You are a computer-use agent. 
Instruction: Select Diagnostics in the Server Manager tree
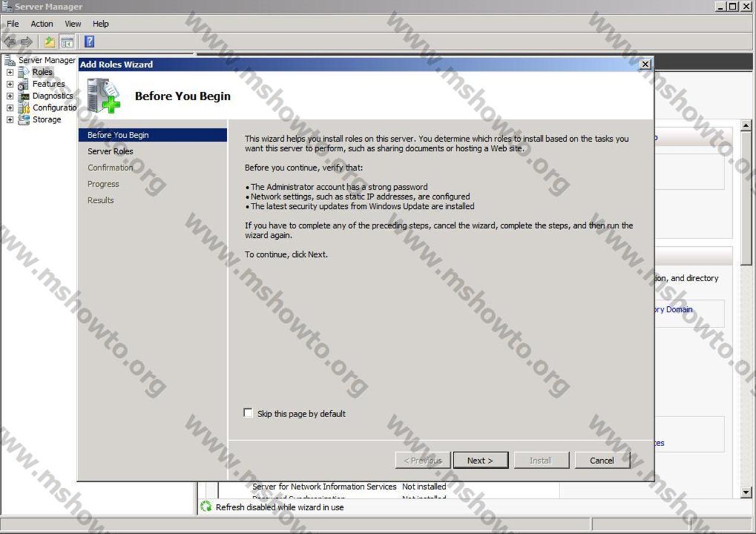click(53, 96)
